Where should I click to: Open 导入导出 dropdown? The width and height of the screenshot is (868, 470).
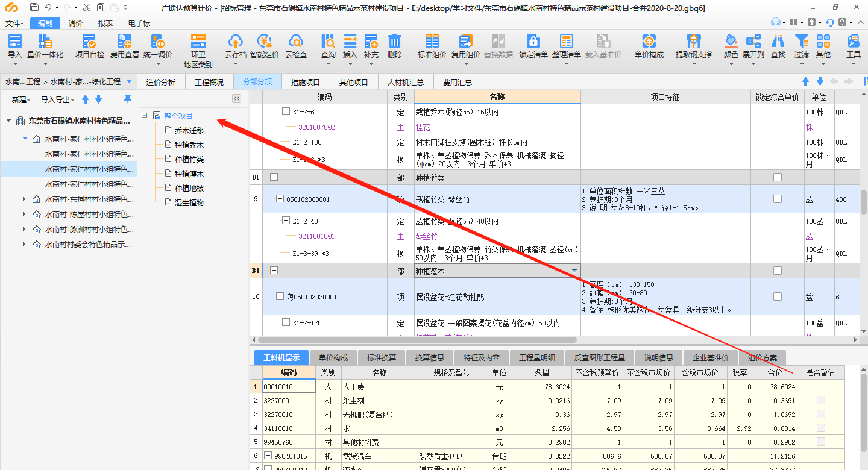tap(57, 99)
